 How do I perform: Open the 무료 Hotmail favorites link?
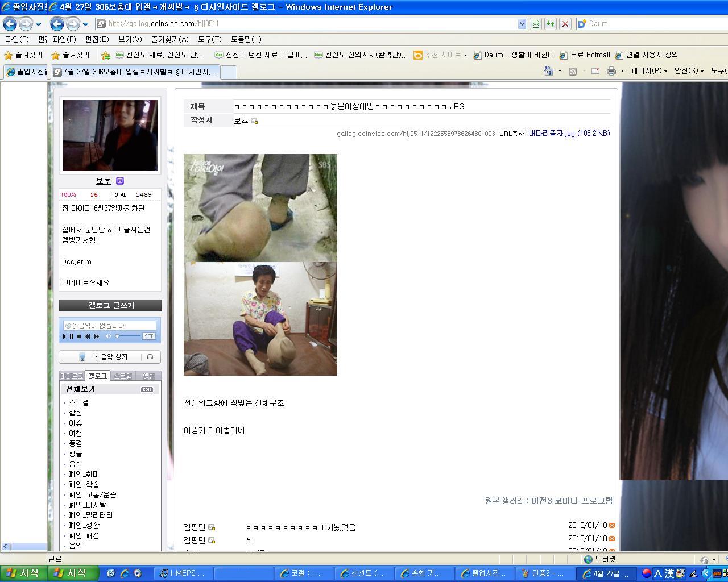[x=584, y=55]
